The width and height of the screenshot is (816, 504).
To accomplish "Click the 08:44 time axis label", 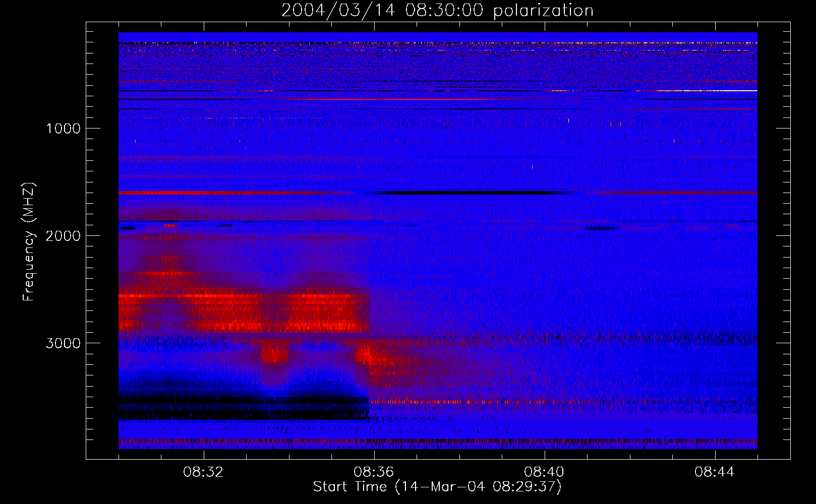I will click(715, 472).
